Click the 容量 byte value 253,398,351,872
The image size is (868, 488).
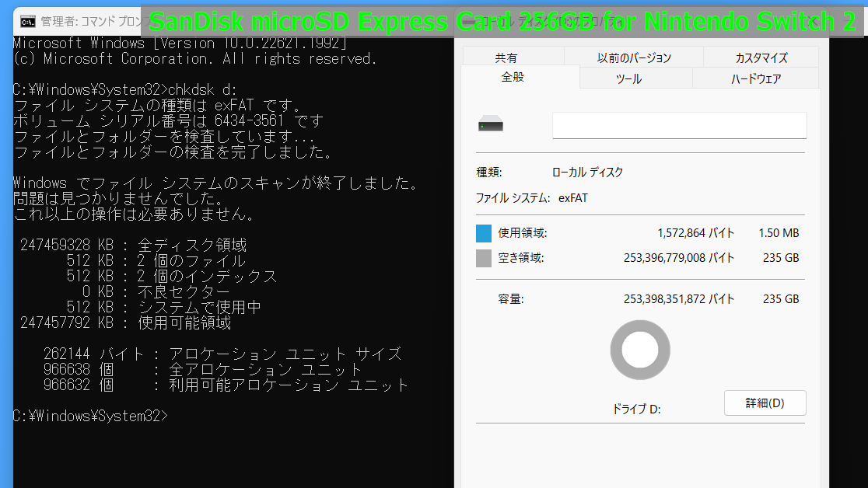click(x=678, y=298)
